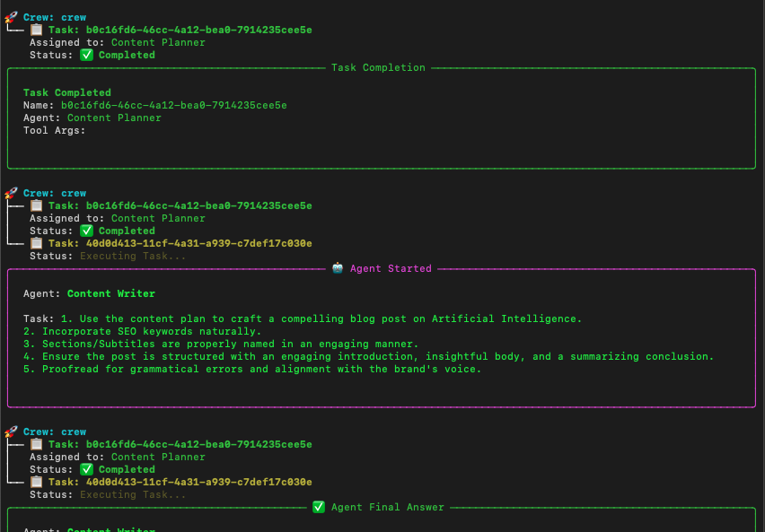Click the rocket icon of the third Crew block
765x532 pixels.
pos(11,432)
